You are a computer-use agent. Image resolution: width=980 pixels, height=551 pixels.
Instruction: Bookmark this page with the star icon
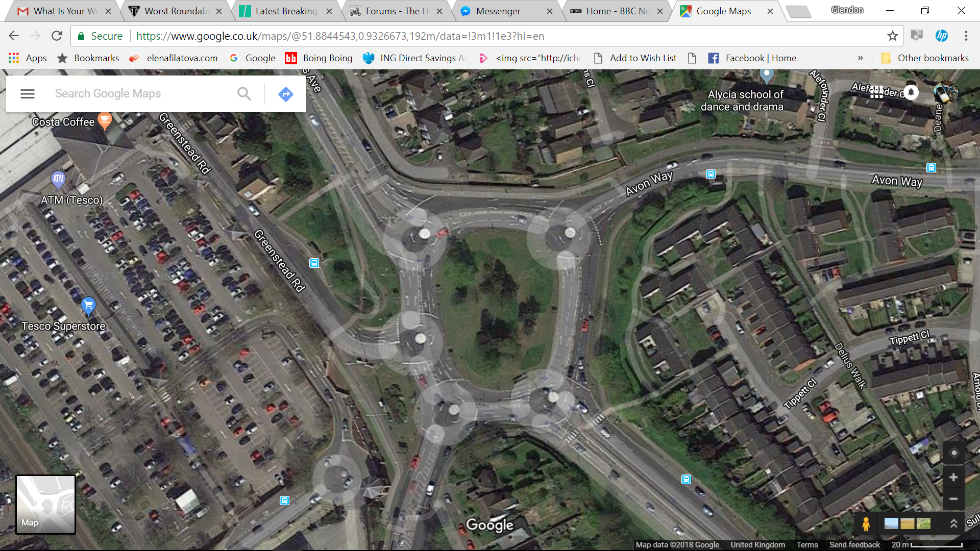click(x=892, y=36)
